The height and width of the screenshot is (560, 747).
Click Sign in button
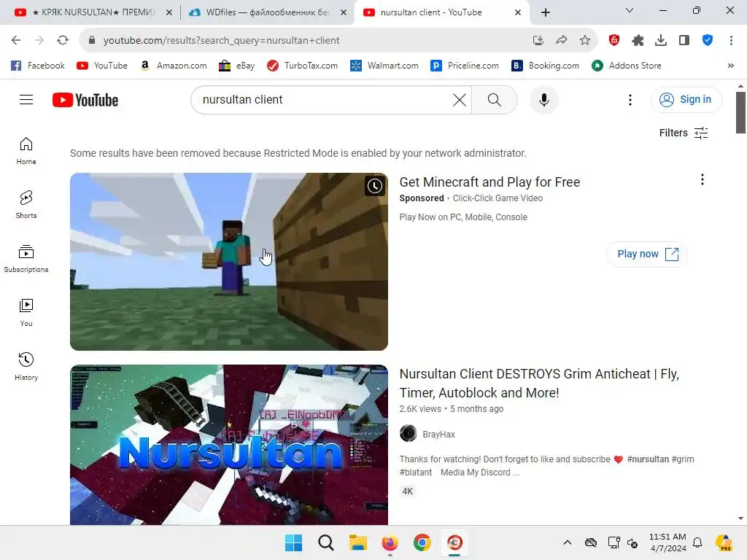click(686, 99)
